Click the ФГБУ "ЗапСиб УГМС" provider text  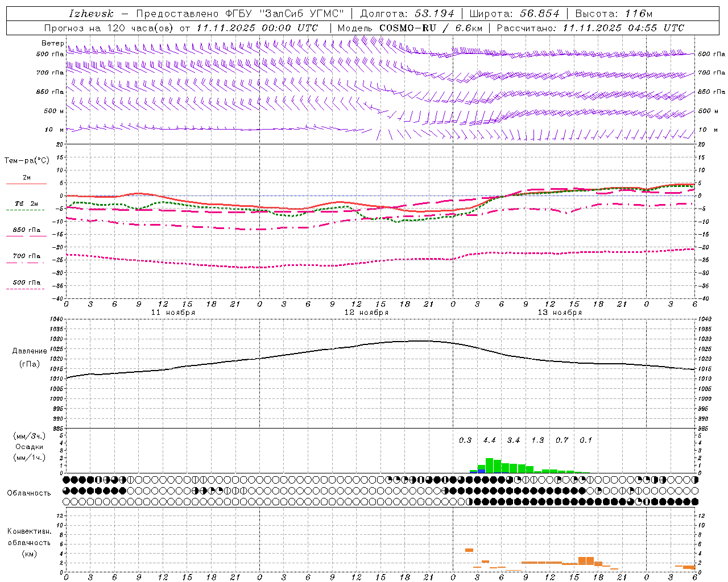[284, 14]
